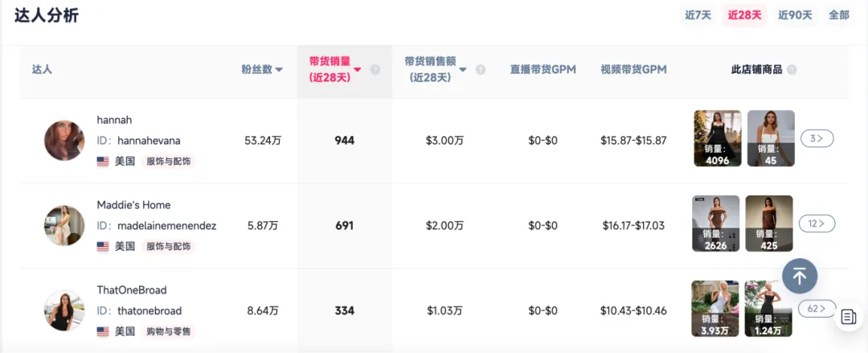Click help icon beside 带货销售额 header
Viewport: 868px width, 353px height.
(x=481, y=70)
